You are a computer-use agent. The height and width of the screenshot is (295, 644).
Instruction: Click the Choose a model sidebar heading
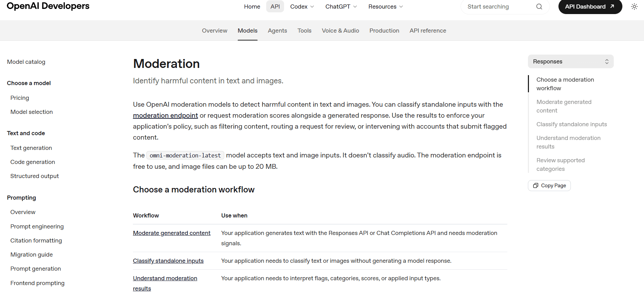point(29,83)
